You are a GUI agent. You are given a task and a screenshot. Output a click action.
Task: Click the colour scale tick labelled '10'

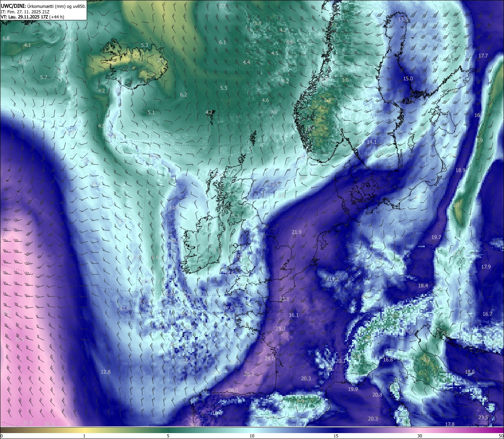point(252,436)
